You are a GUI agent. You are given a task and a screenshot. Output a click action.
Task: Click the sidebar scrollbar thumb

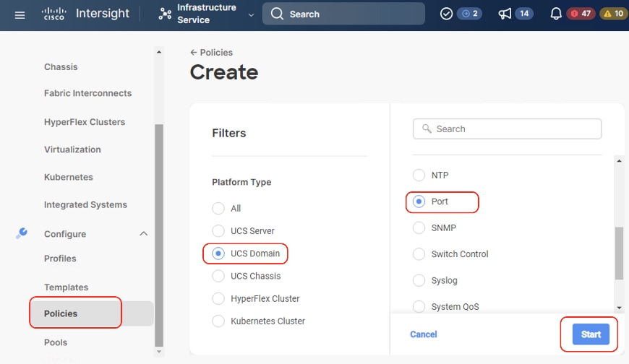(x=159, y=235)
